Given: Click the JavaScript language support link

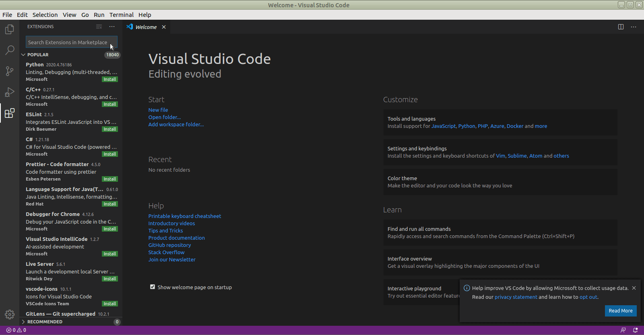Looking at the screenshot, I should tap(444, 126).
